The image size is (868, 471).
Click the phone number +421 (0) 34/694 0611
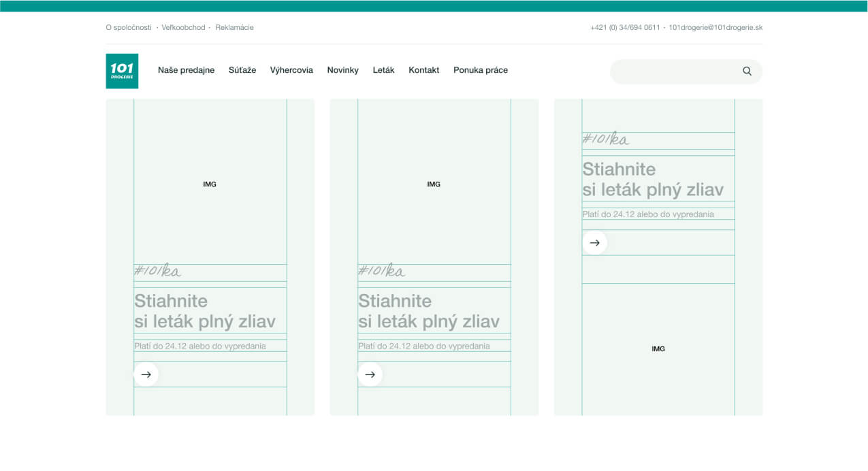click(625, 28)
